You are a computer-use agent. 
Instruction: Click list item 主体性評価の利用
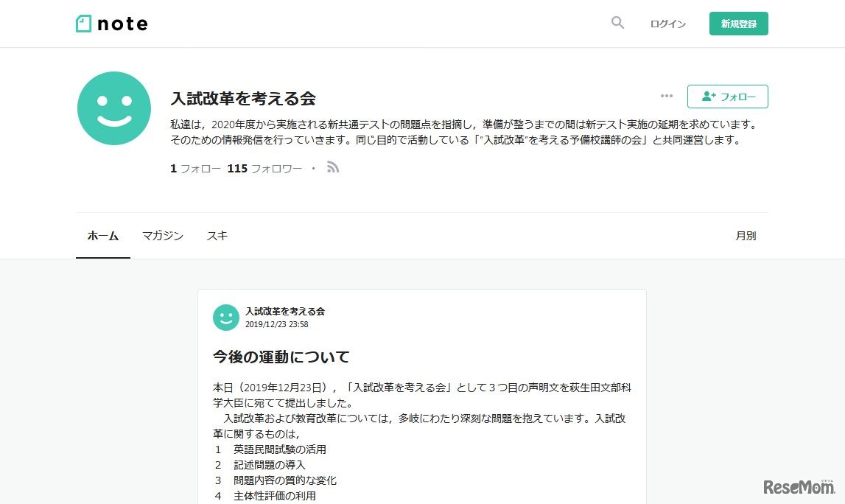click(275, 496)
